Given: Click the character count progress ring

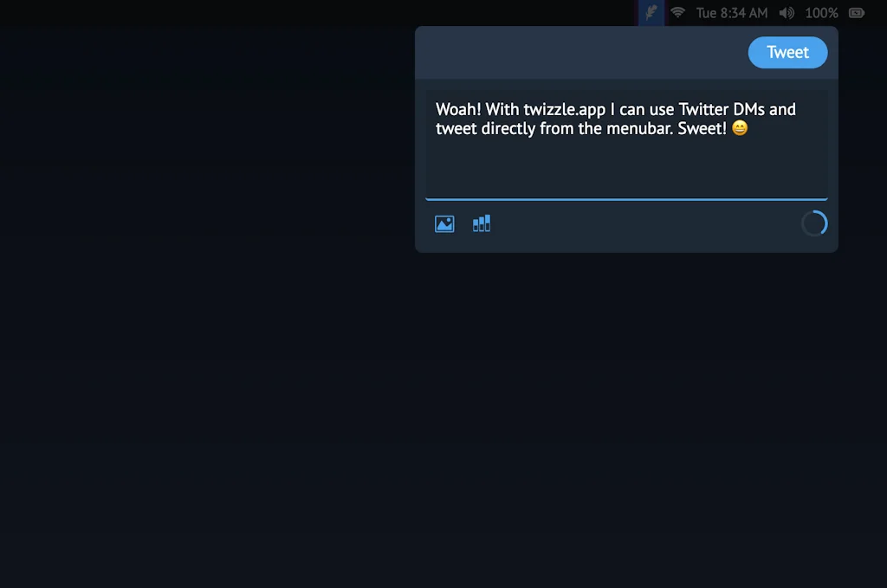Looking at the screenshot, I should click(814, 223).
